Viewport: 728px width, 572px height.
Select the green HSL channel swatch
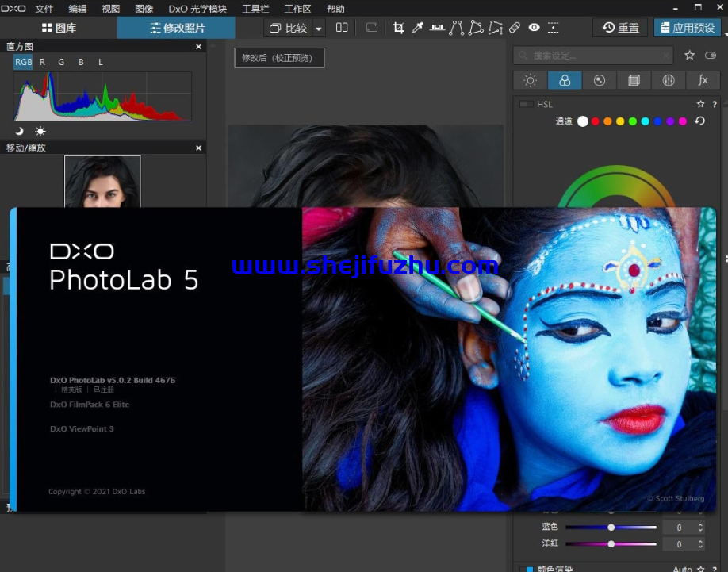click(x=633, y=121)
